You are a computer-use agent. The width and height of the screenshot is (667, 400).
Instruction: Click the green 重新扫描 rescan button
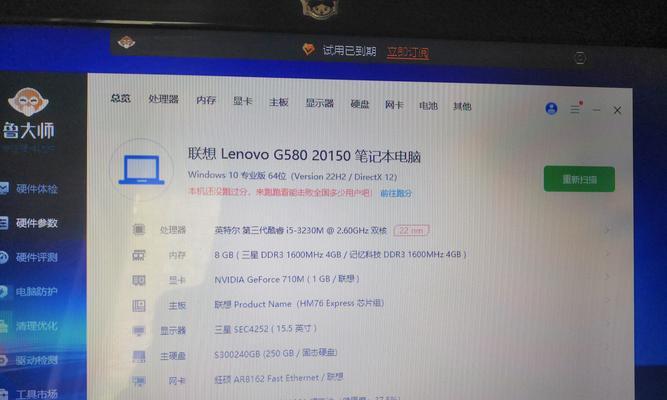point(579,179)
